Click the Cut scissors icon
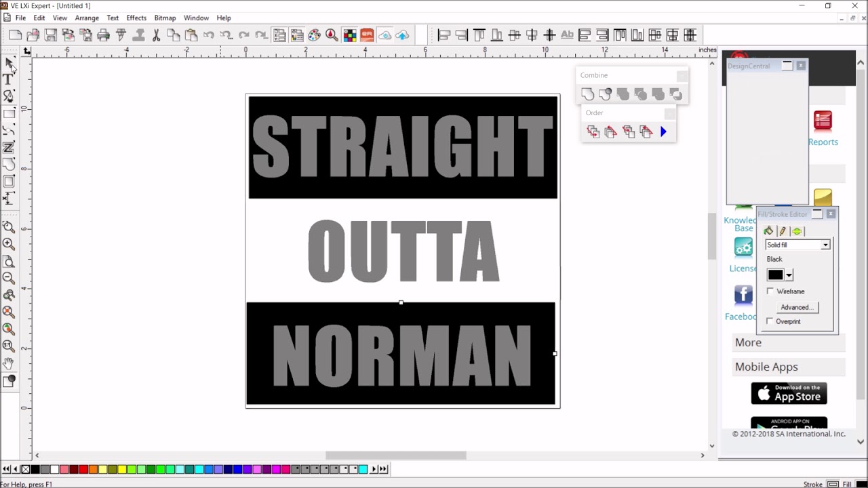 pyautogui.click(x=156, y=35)
